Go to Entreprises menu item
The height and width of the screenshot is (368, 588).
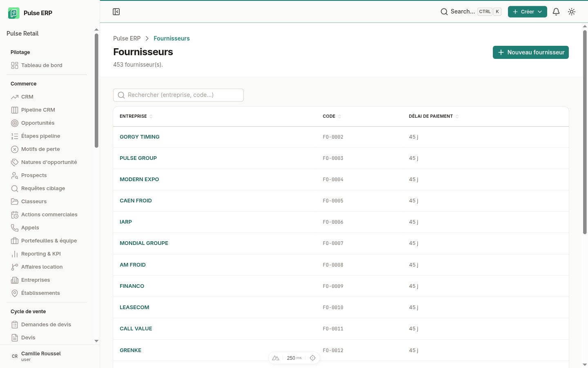coord(36,280)
